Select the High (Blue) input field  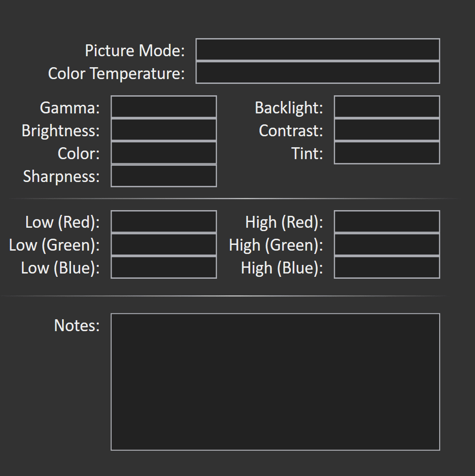tap(387, 267)
